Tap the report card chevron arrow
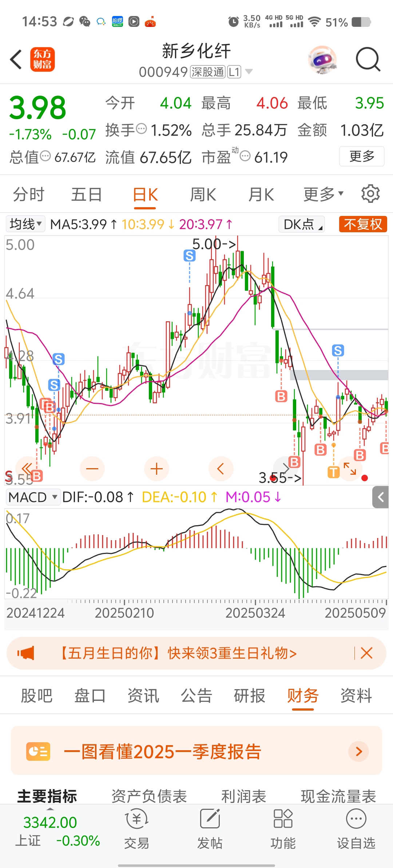 (x=359, y=751)
